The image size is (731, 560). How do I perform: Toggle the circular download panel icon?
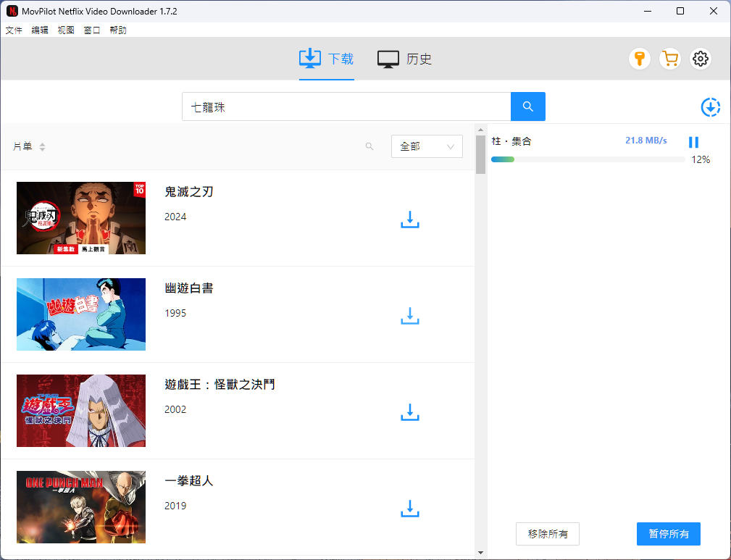[711, 107]
